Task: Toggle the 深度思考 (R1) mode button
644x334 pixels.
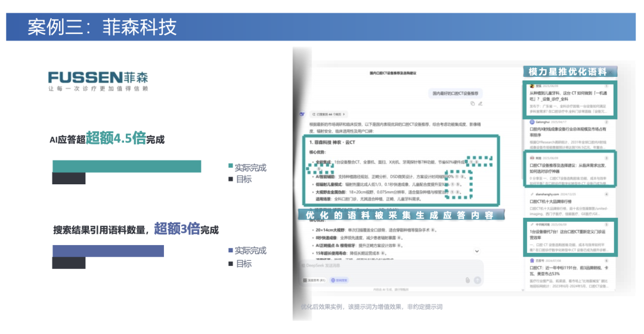Action: (314, 280)
